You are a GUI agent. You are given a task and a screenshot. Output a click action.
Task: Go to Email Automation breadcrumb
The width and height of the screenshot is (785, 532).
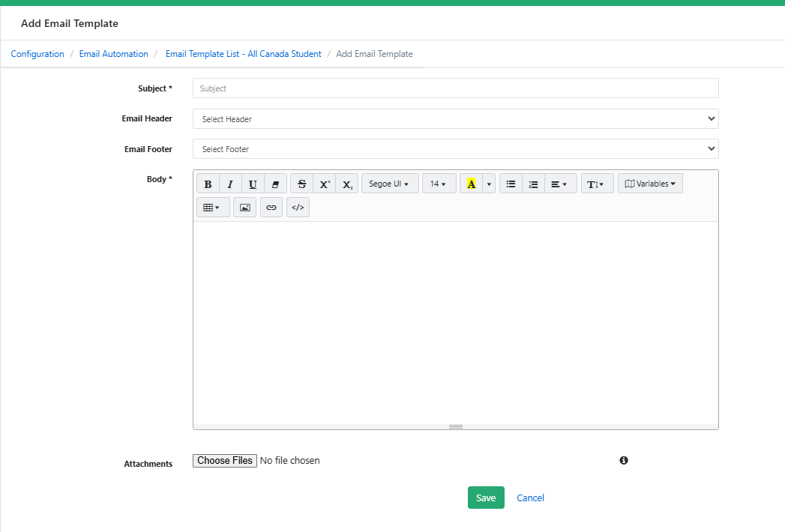point(114,54)
